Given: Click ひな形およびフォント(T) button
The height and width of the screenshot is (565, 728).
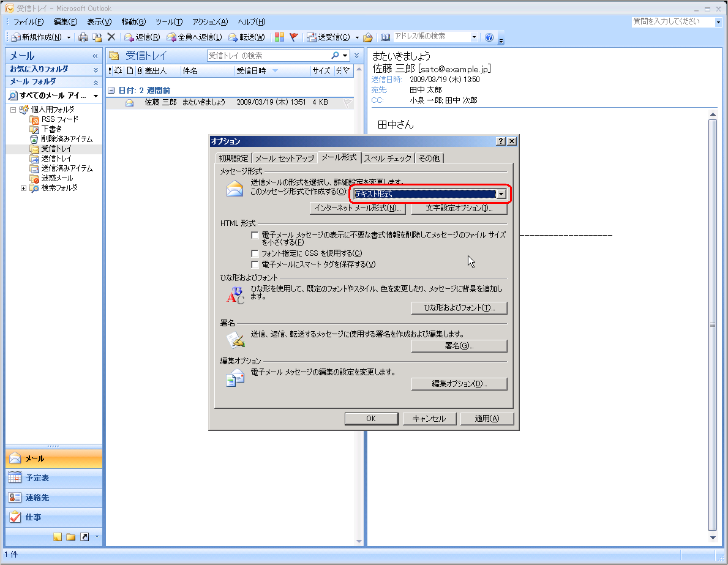Looking at the screenshot, I should pos(459,308).
